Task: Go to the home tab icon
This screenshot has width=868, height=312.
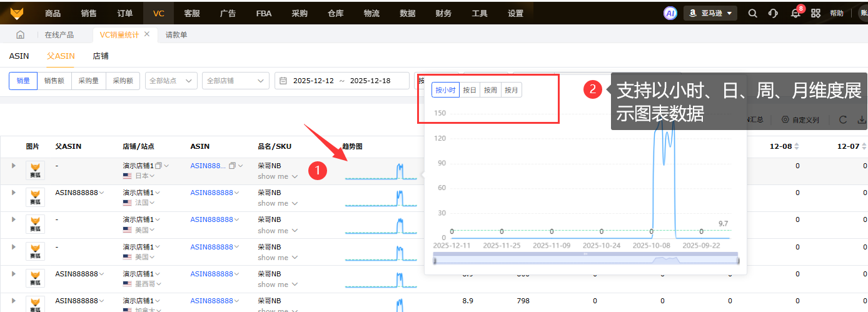Action: coord(20,35)
